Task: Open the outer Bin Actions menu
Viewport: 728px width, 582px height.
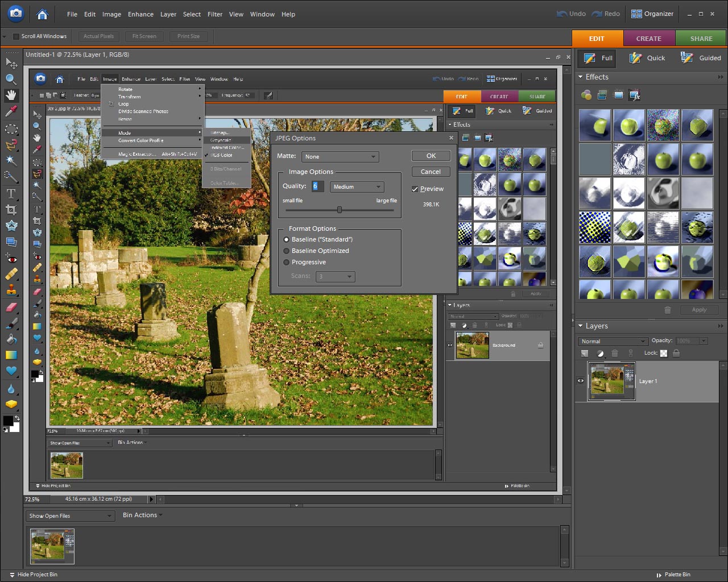Action: (142, 515)
